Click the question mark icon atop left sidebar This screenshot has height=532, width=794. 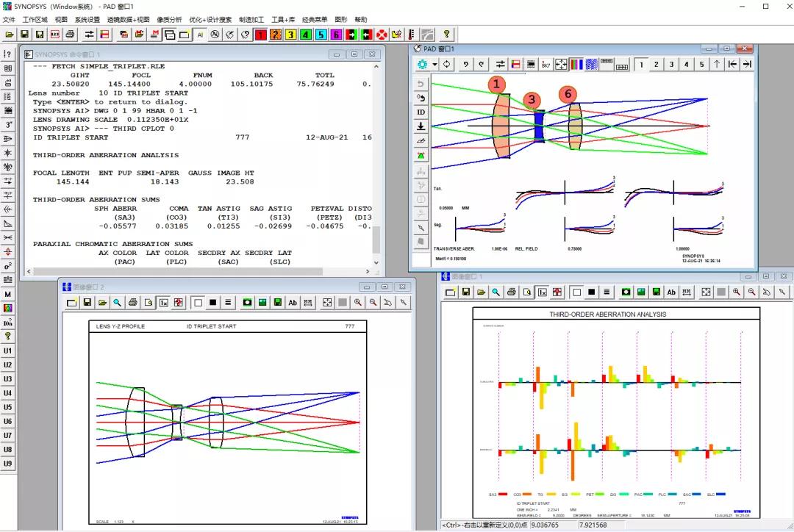7,54
